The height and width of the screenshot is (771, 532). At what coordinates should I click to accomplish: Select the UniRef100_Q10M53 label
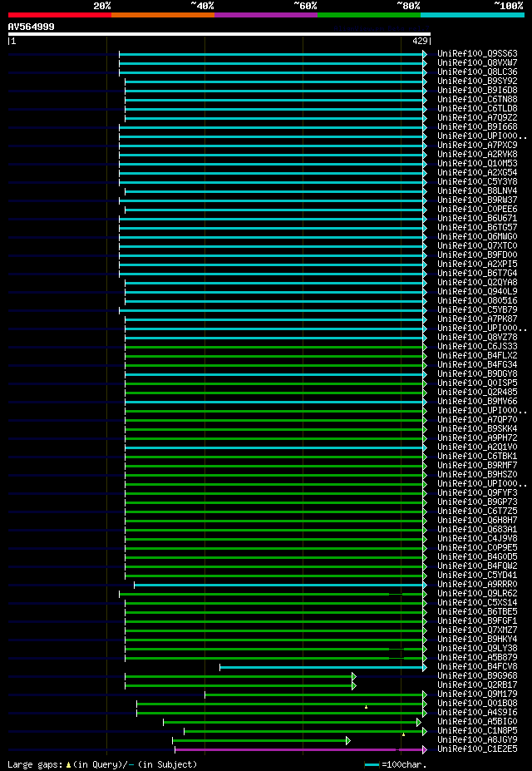coord(477,163)
